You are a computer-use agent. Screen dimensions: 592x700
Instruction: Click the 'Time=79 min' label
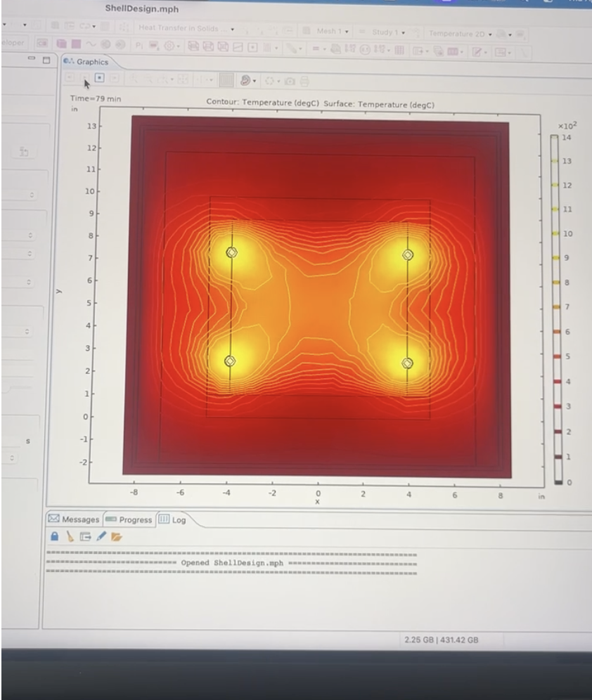click(96, 98)
